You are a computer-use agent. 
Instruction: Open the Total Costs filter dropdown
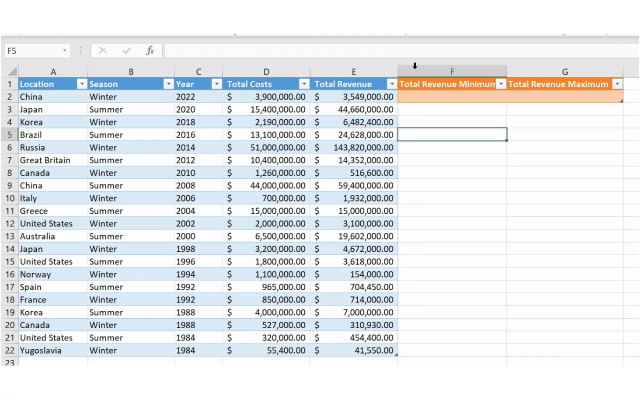pos(304,84)
